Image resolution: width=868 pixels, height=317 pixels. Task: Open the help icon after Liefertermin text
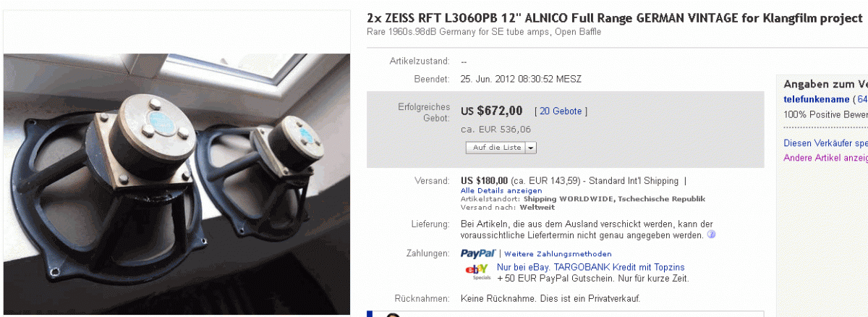click(x=711, y=235)
